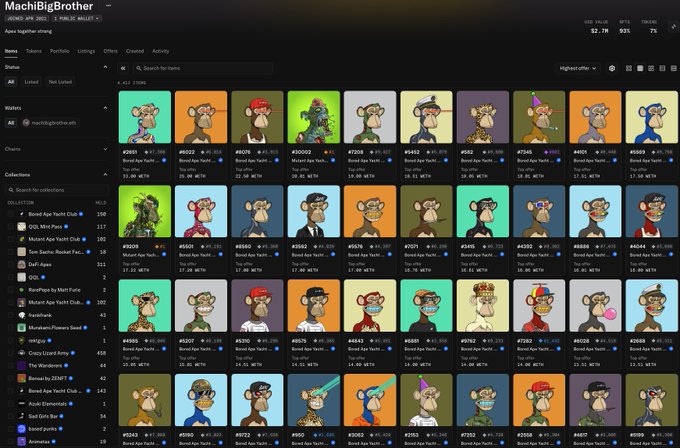Select the Listed status filter
This screenshot has width=680, height=448.
[x=31, y=82]
